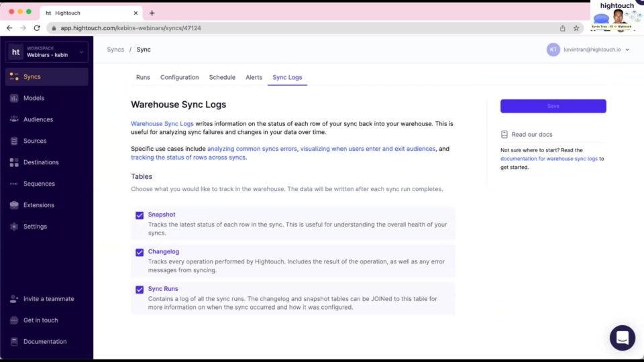
Task: Click the Snapshot label text
Action: 162,215
